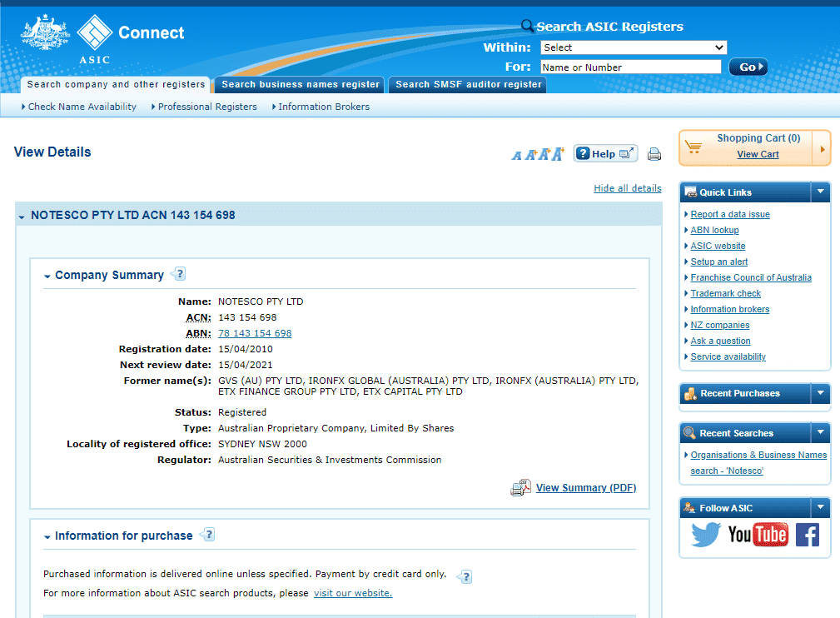
Task: Click the Twitter bird icon under Follow ASIC
Action: (x=705, y=536)
